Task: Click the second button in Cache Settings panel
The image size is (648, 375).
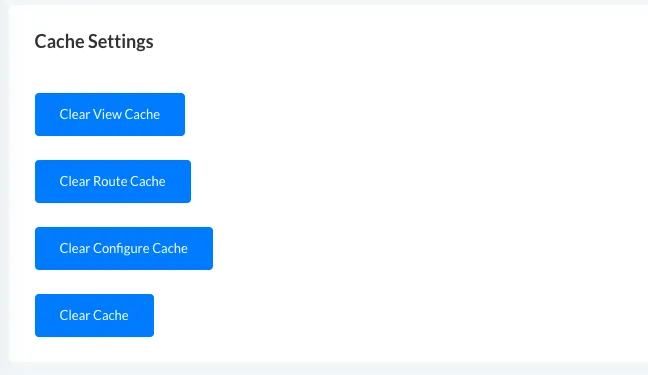Action: (113, 182)
